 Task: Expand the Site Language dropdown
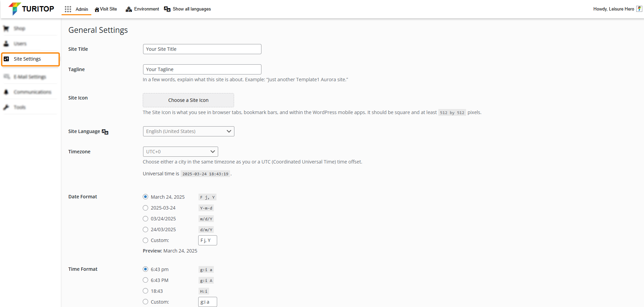[188, 131]
